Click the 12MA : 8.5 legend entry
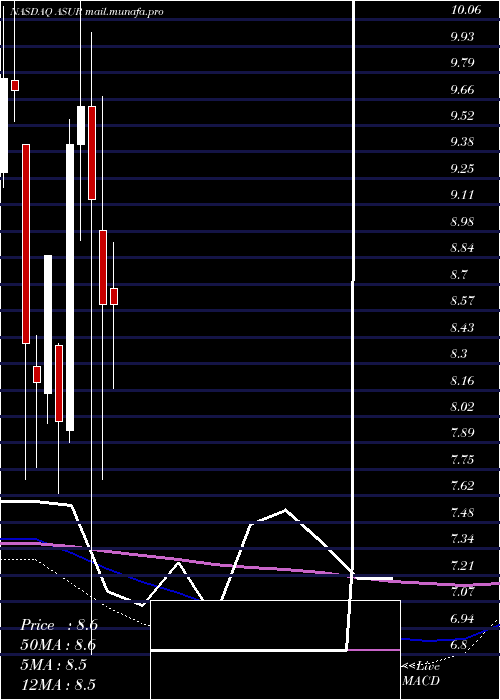The image size is (500, 700). [x=58, y=683]
